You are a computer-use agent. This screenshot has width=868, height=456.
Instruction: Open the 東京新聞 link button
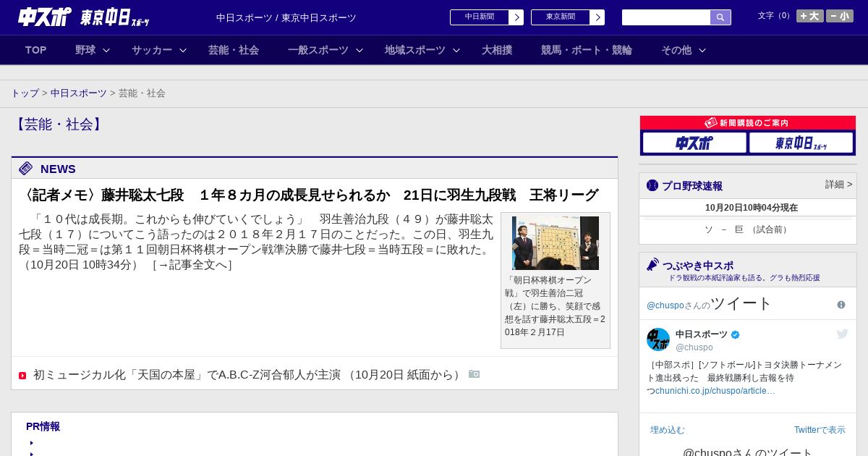561,17
